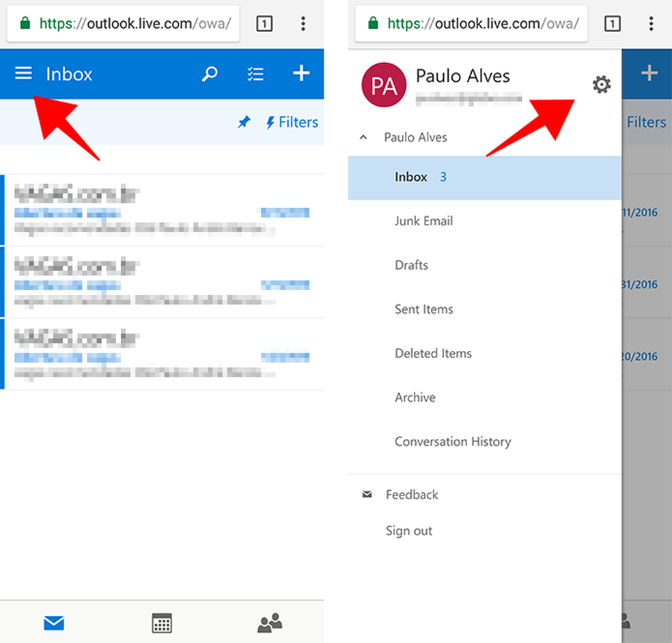
Task: Open the right browser's three-dot menu
Action: coord(651,24)
